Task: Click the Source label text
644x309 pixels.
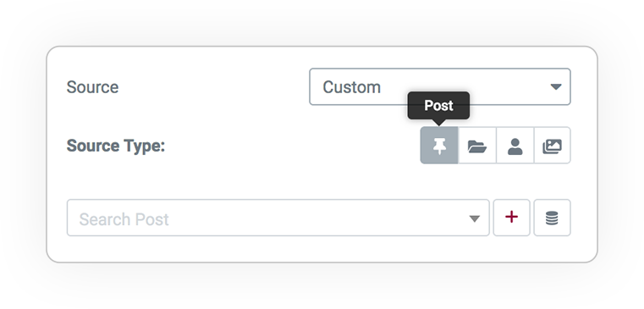Action: click(92, 87)
